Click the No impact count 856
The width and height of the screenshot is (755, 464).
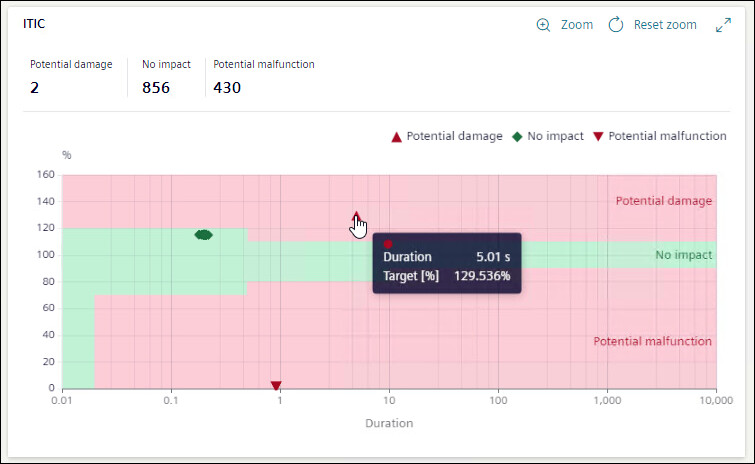coord(156,88)
